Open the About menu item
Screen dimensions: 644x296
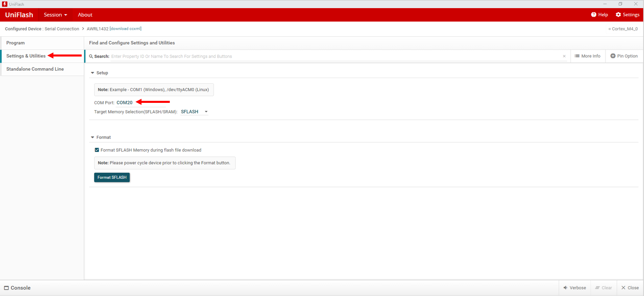85,15
